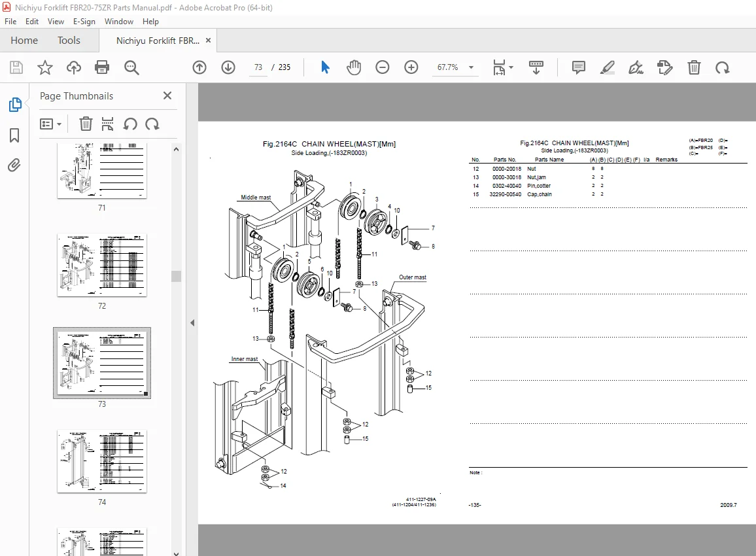The height and width of the screenshot is (556, 756).
Task: Switch to the Home tab
Action: [x=24, y=41]
